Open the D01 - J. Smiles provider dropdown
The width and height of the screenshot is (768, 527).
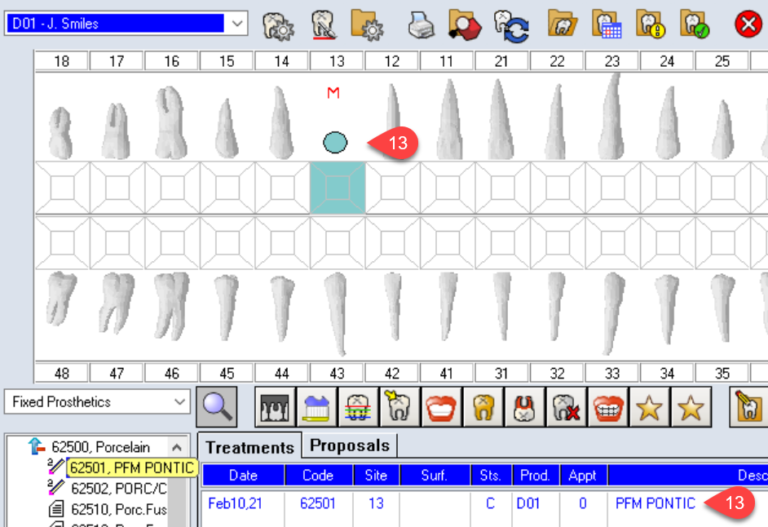click(x=236, y=23)
